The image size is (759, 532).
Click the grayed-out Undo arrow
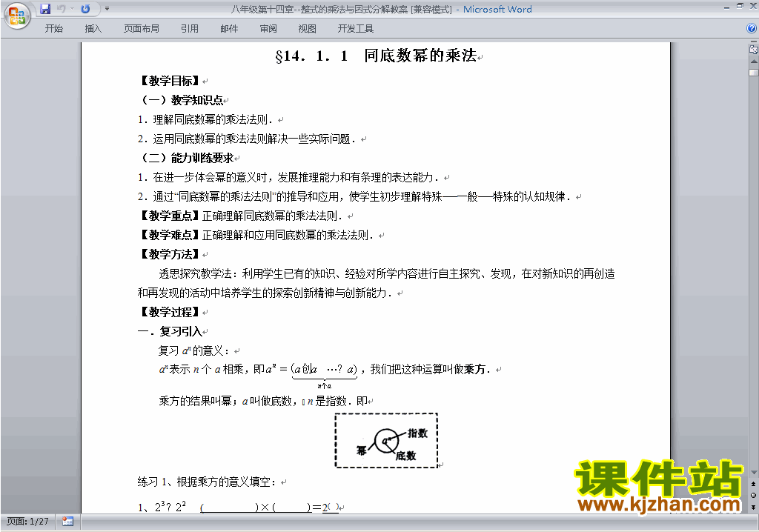[x=61, y=9]
